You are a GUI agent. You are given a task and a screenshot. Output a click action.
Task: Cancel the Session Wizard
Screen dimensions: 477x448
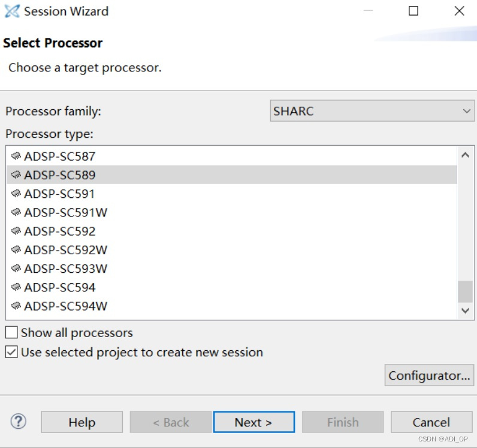click(431, 422)
